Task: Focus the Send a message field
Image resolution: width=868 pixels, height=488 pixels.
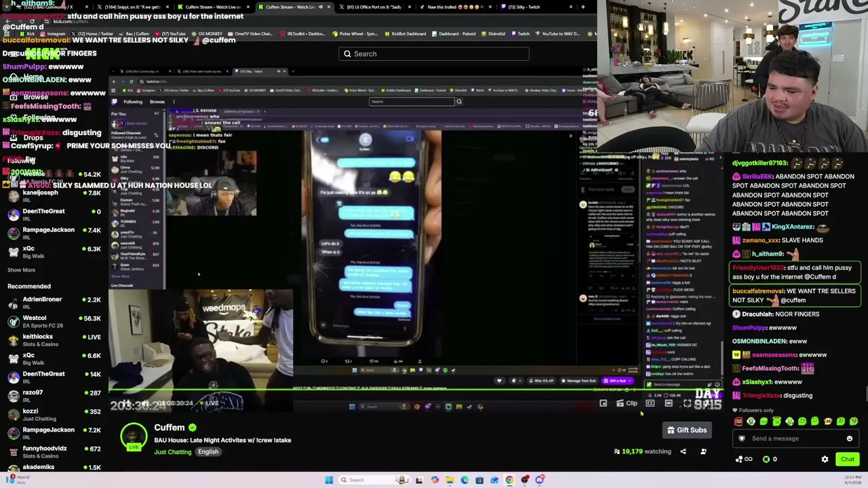Action: click(797, 439)
